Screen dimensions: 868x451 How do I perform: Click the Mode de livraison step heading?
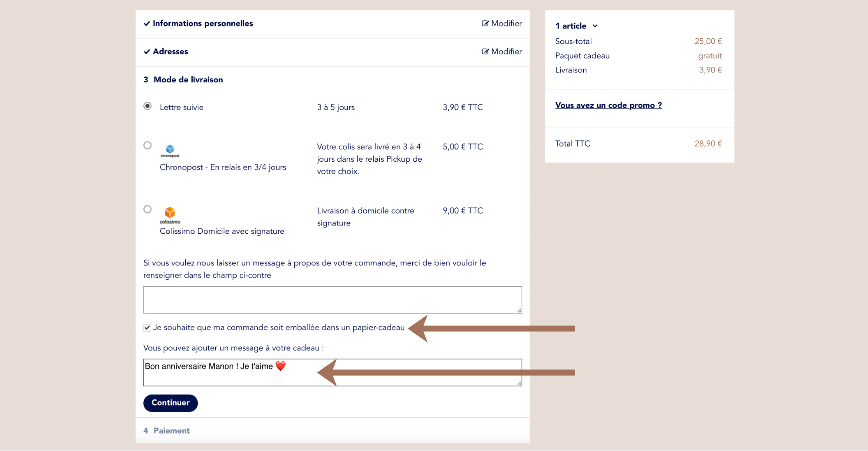click(x=188, y=80)
